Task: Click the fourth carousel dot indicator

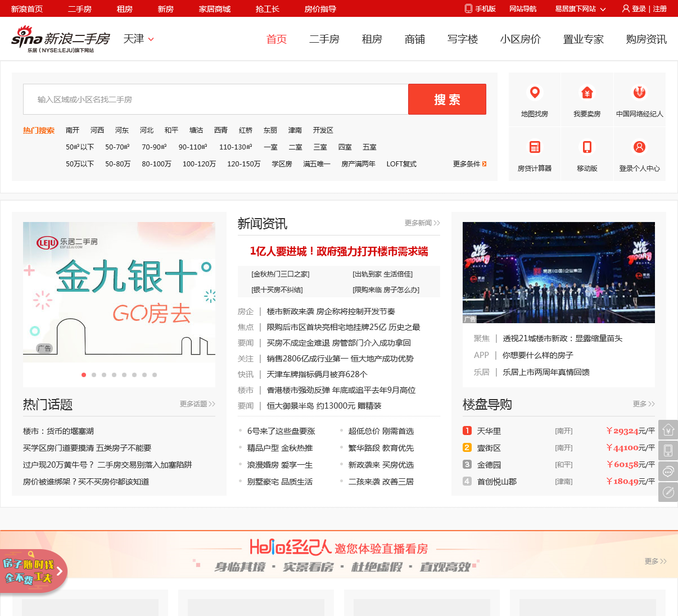Action: click(114, 375)
